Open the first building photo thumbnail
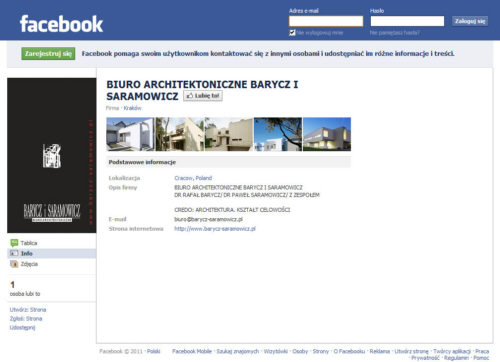500x362 pixels. [x=130, y=134]
